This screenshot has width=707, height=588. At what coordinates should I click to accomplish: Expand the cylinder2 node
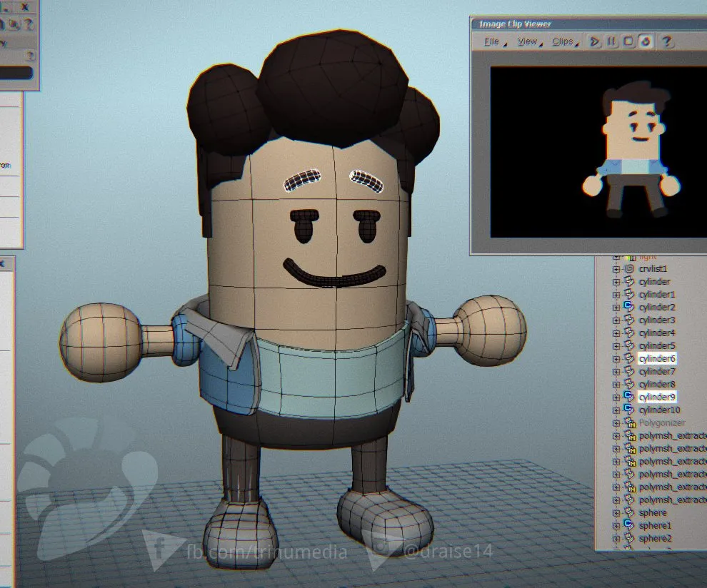pos(617,308)
